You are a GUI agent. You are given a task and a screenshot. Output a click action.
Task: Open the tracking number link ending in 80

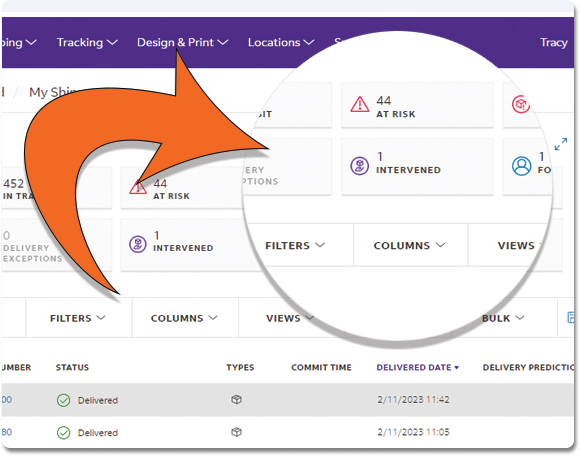7,432
